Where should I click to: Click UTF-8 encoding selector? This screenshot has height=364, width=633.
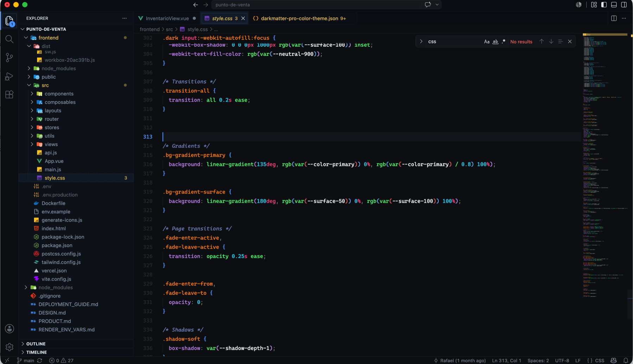pyautogui.click(x=562, y=360)
